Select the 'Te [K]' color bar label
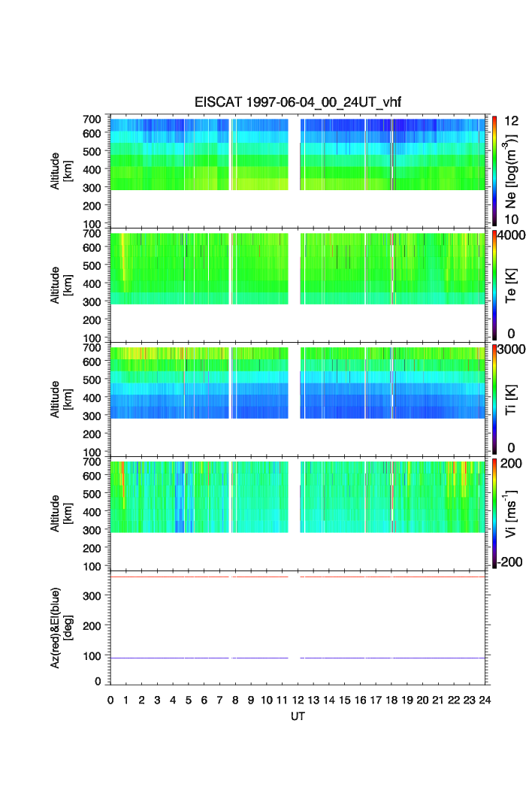 [511, 286]
